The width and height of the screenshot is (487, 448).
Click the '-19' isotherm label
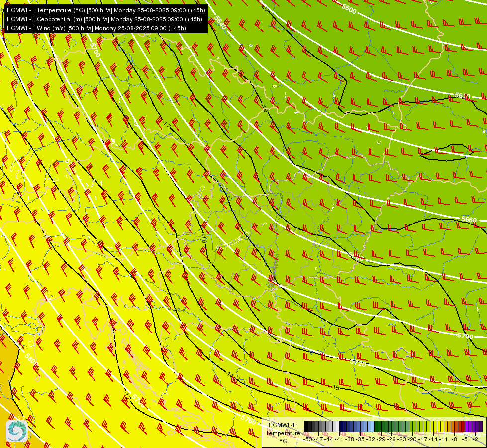pos(265,109)
